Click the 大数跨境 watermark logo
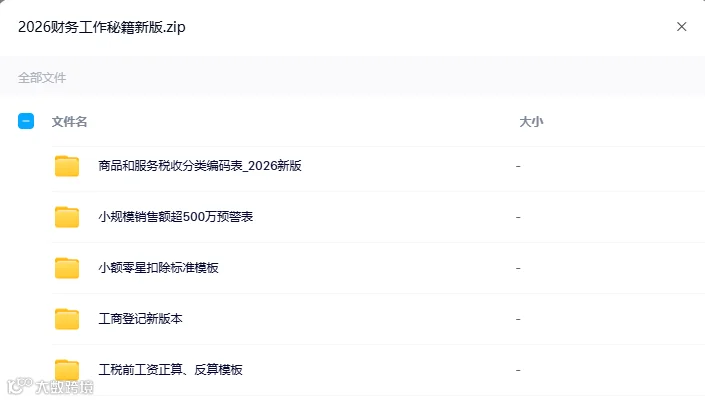The image size is (705, 401). [x=50, y=386]
